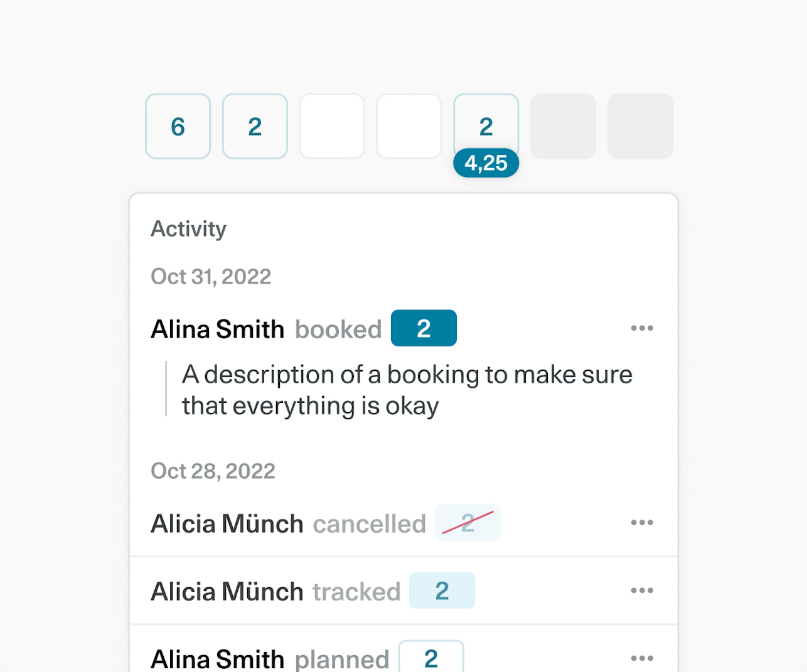Select the second day cell showing 2

tap(255, 126)
